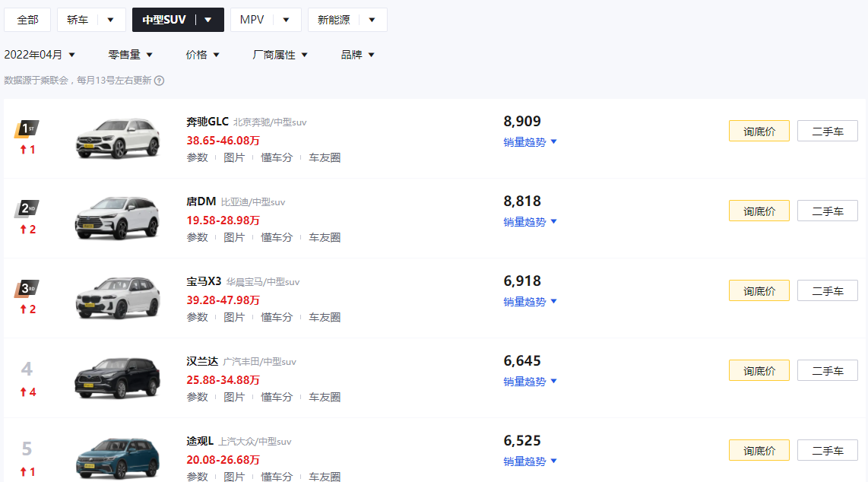Open the MPV tab dropdown arrow
Image resolution: width=868 pixels, height=482 pixels.
coord(287,20)
